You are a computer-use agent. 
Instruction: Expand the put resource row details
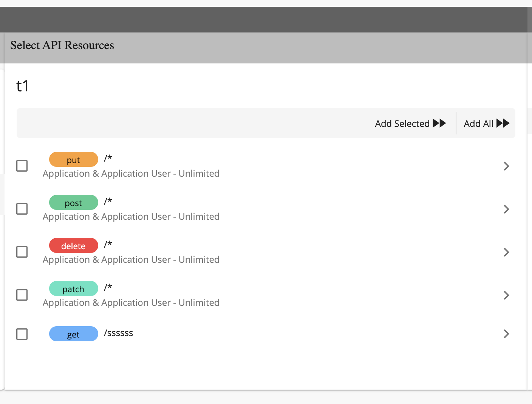[x=506, y=166]
